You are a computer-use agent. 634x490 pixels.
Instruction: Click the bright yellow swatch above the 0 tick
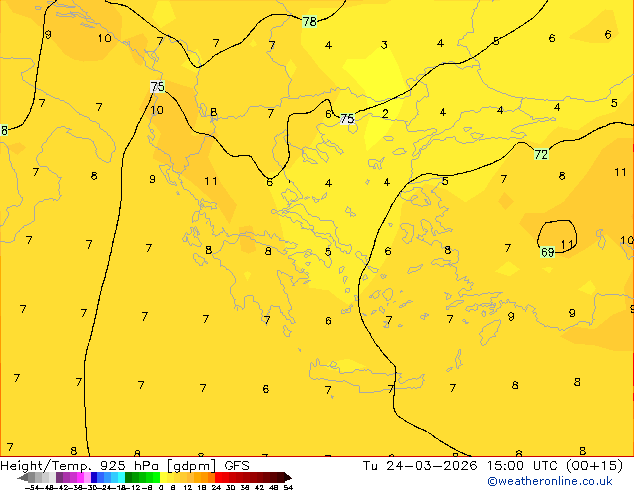(x=163, y=477)
